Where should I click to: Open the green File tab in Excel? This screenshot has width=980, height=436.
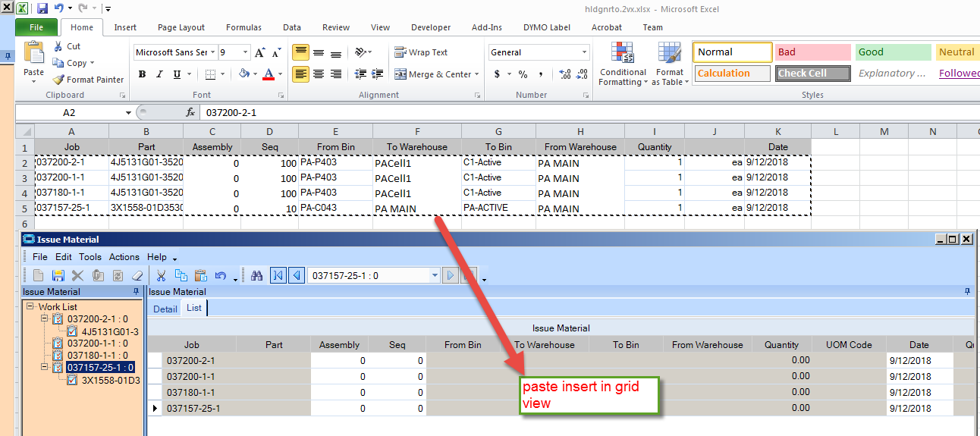point(36,27)
